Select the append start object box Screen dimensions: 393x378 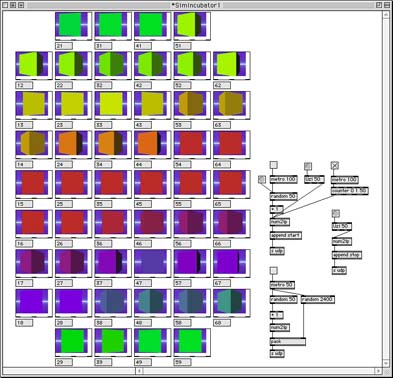[x=286, y=235]
